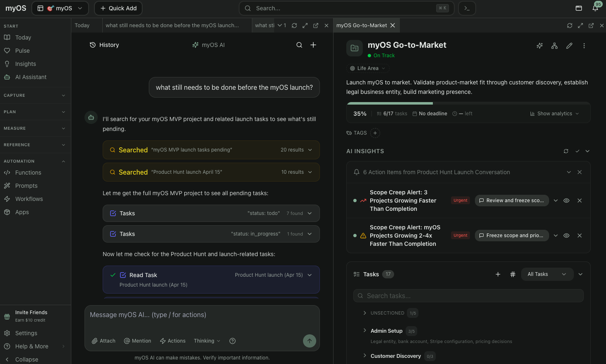Refresh the AI Insights panel
The image size is (606, 364).
[x=566, y=151]
